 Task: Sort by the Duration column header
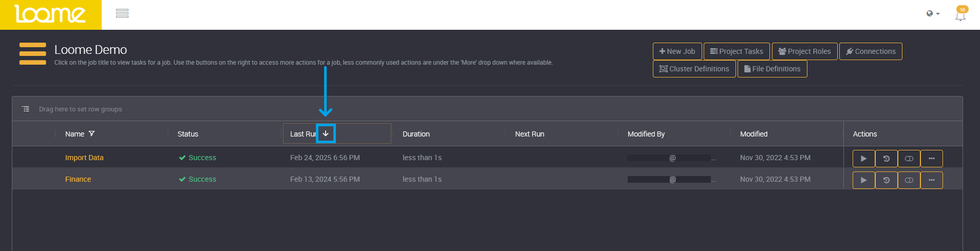[x=416, y=134]
